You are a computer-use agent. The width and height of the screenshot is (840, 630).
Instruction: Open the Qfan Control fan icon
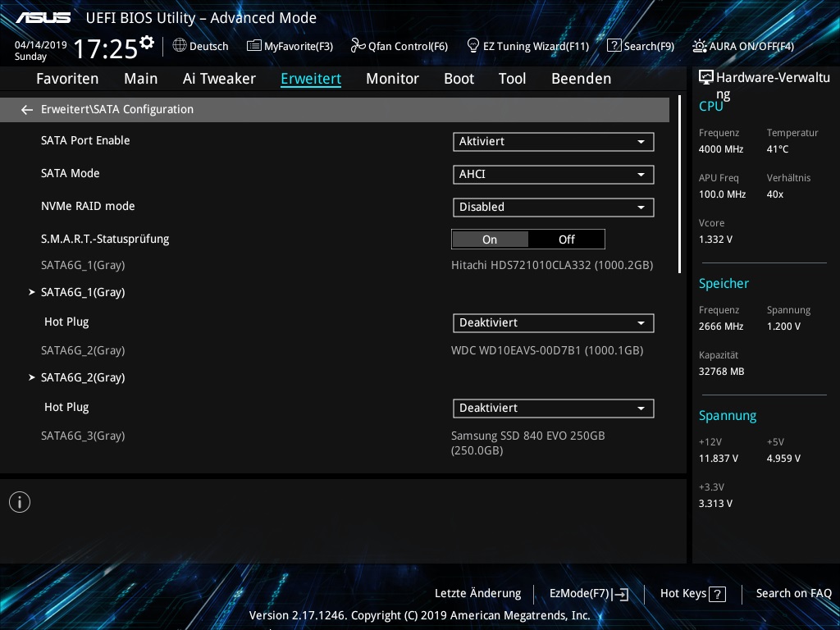click(358, 46)
